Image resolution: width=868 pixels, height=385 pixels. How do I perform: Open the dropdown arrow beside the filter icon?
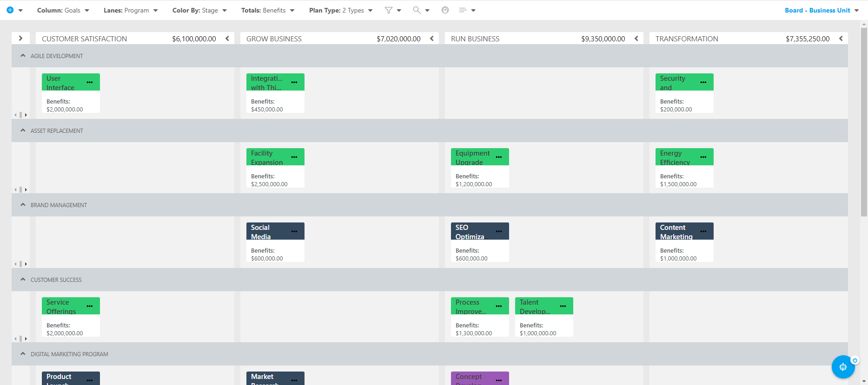pos(399,10)
